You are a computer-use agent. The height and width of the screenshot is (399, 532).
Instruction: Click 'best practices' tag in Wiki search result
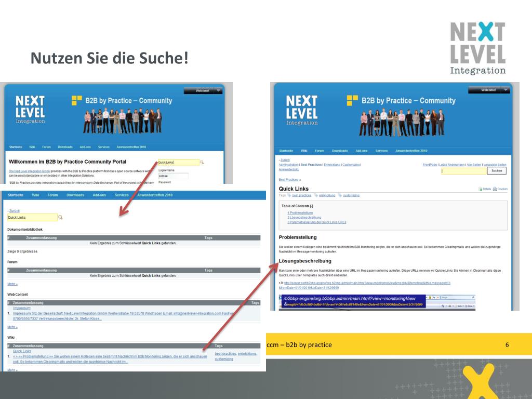pyautogui.click(x=225, y=353)
